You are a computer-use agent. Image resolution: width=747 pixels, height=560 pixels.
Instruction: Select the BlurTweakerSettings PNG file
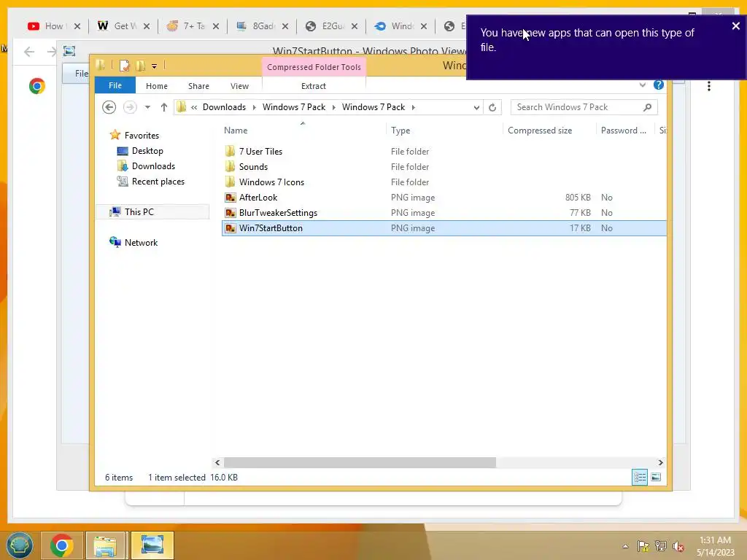pos(278,213)
